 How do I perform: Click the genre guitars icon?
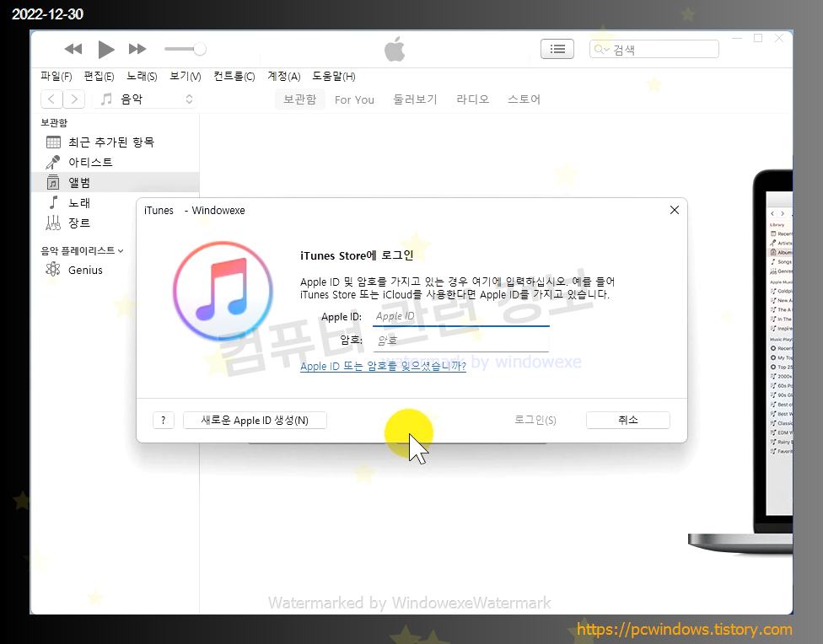pyautogui.click(x=53, y=223)
